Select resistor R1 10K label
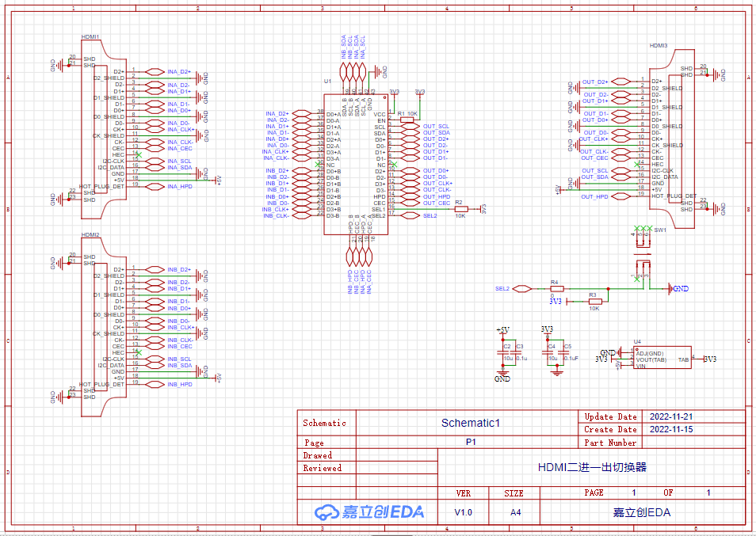 click(407, 114)
